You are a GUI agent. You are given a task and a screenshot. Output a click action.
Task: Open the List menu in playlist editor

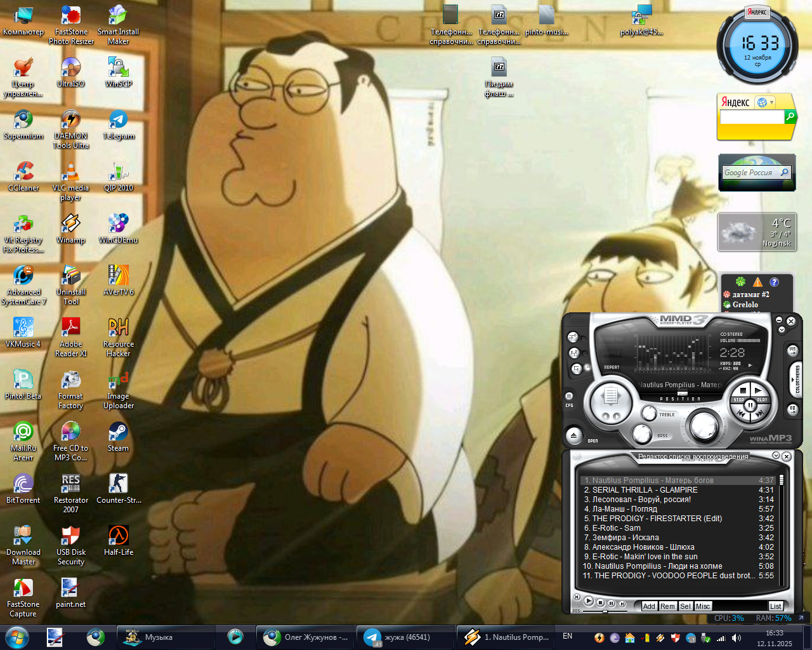pos(775,606)
